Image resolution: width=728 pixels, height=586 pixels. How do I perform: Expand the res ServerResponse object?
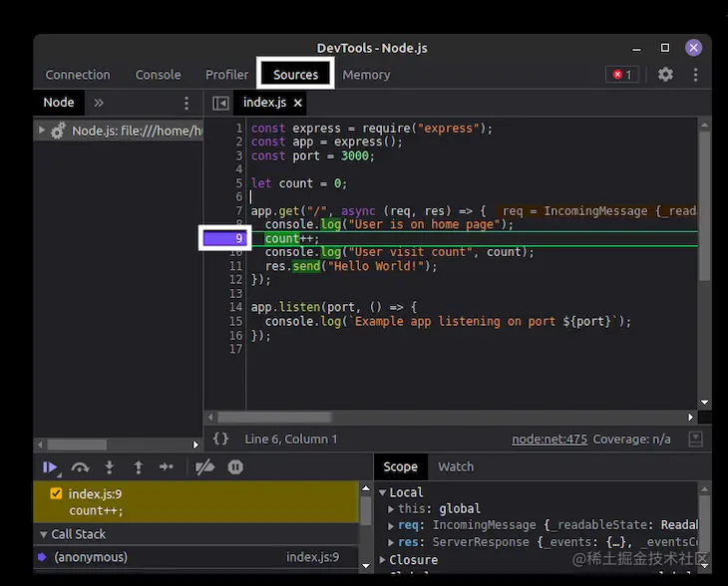coord(391,542)
